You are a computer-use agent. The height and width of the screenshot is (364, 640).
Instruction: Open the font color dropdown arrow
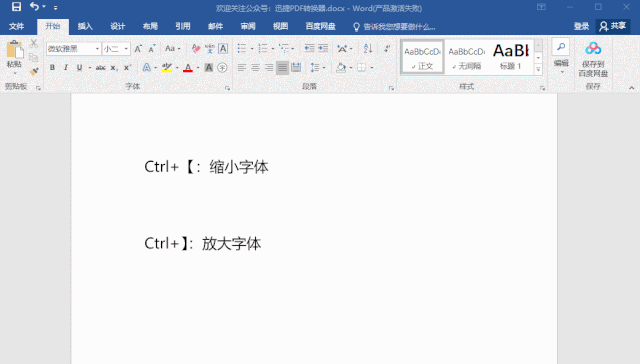click(x=198, y=68)
